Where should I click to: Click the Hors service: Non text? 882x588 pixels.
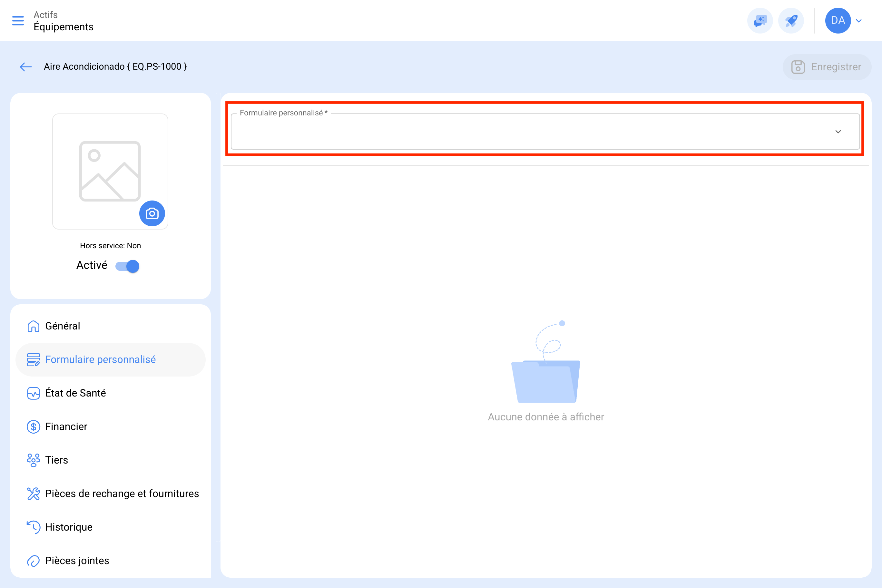click(110, 246)
